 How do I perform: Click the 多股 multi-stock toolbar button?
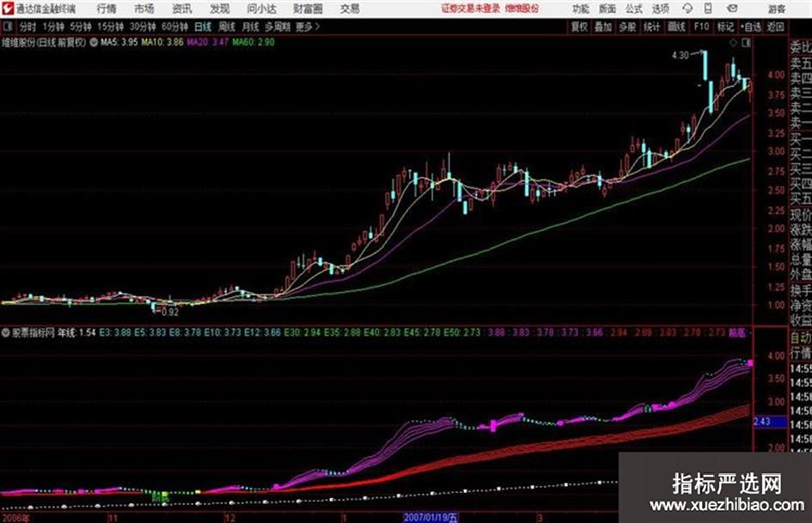click(627, 27)
